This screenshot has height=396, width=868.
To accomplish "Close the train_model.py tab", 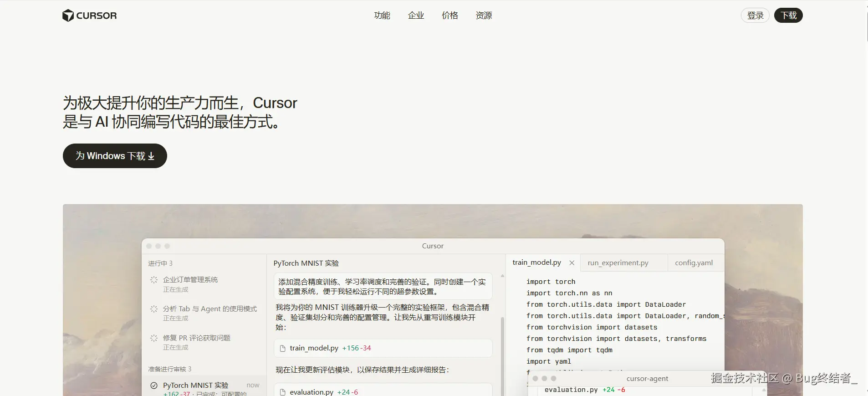I will (572, 263).
